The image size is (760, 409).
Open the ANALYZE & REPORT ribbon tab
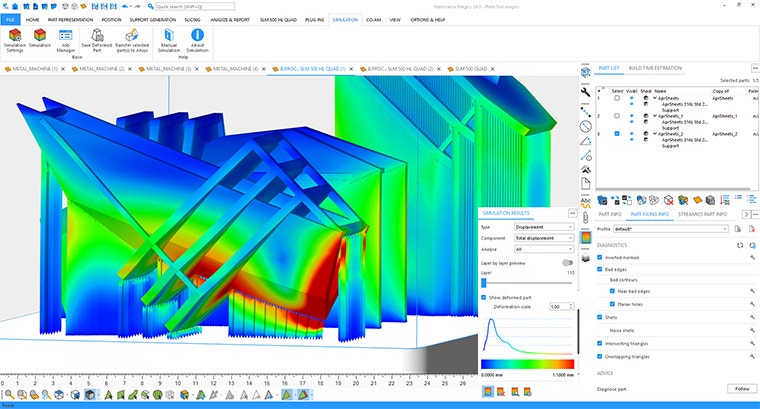pyautogui.click(x=230, y=20)
